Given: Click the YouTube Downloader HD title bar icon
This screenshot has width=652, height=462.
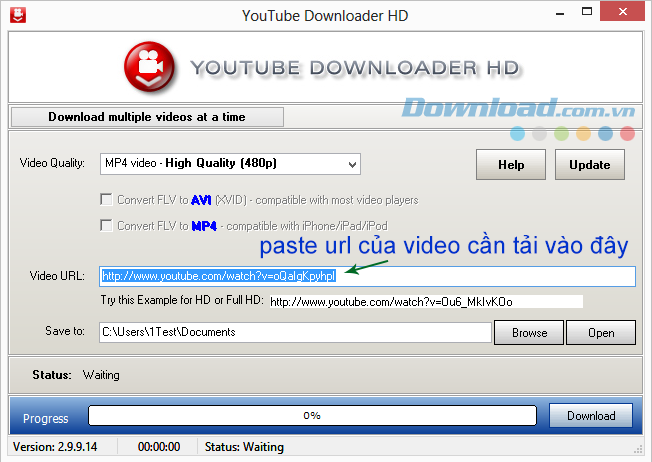Looking at the screenshot, I should tap(17, 15).
